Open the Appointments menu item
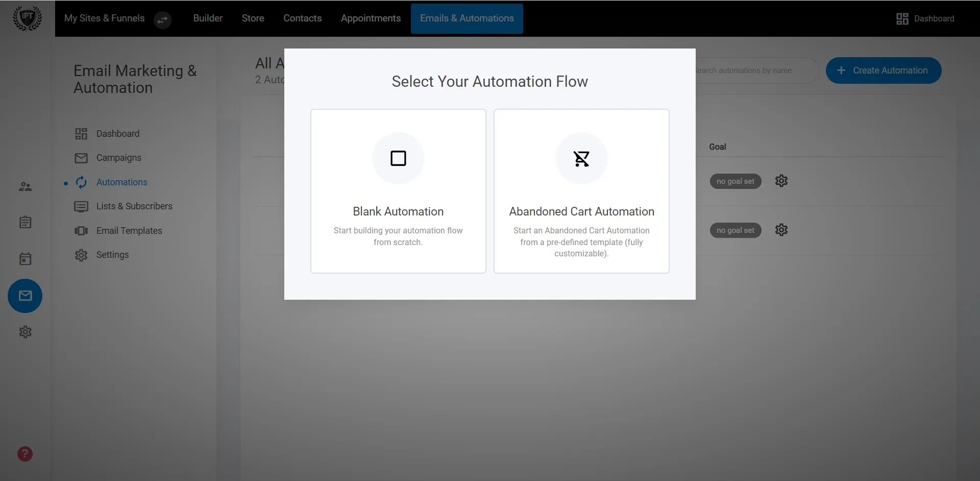980x481 pixels. pyautogui.click(x=371, y=18)
